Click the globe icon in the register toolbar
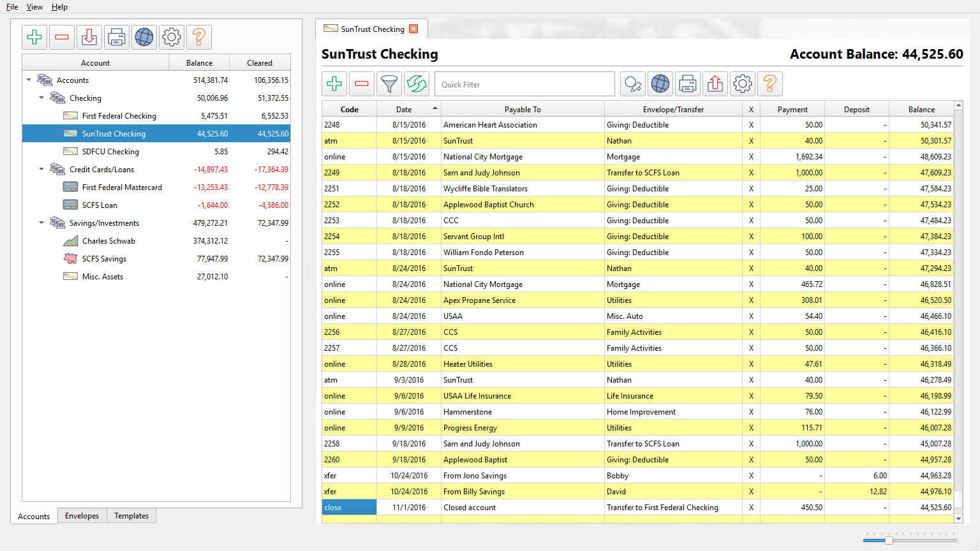The width and height of the screenshot is (980, 551). tap(660, 84)
